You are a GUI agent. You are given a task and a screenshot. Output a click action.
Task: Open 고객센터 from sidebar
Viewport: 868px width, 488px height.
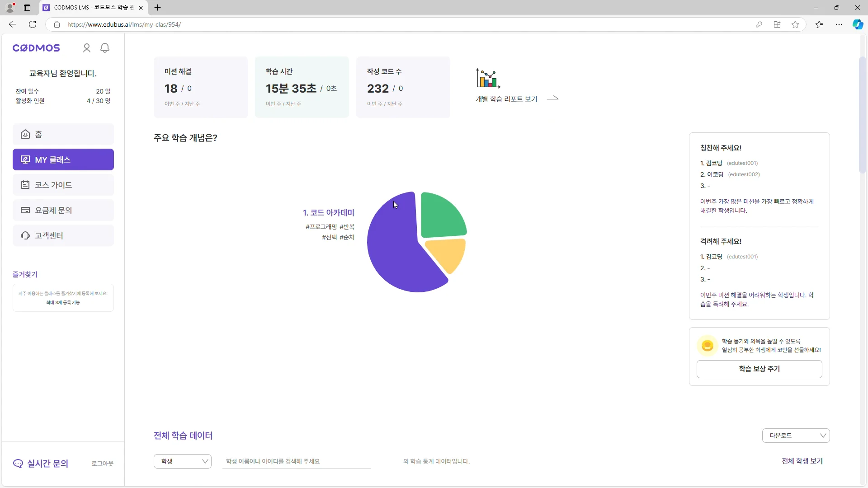point(63,235)
